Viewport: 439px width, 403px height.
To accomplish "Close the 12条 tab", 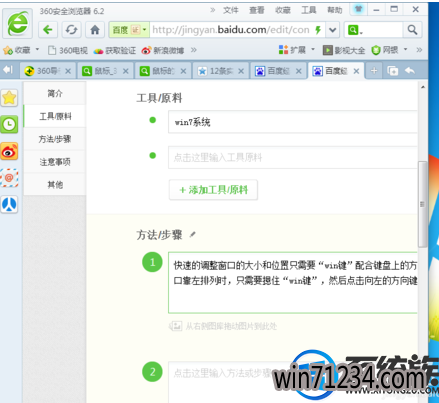I will [241, 71].
